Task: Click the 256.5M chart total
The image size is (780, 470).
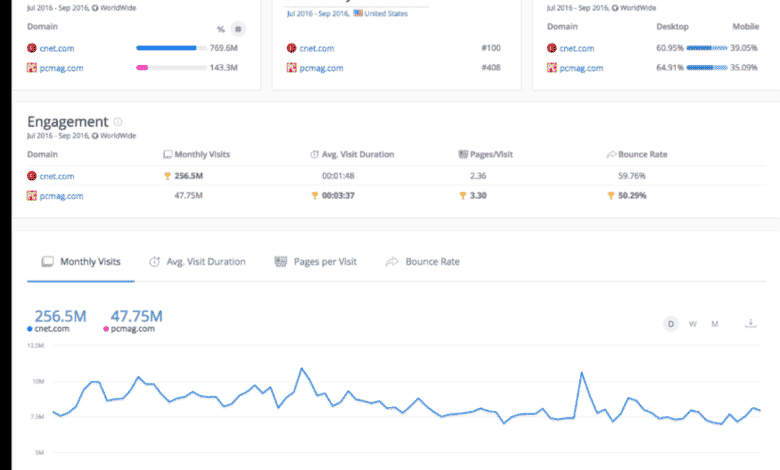Action: (60, 316)
